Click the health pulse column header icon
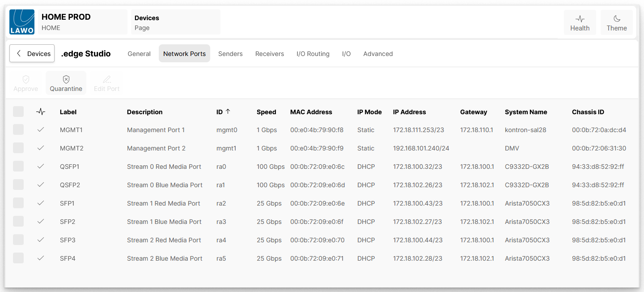644x292 pixels. 41,112
